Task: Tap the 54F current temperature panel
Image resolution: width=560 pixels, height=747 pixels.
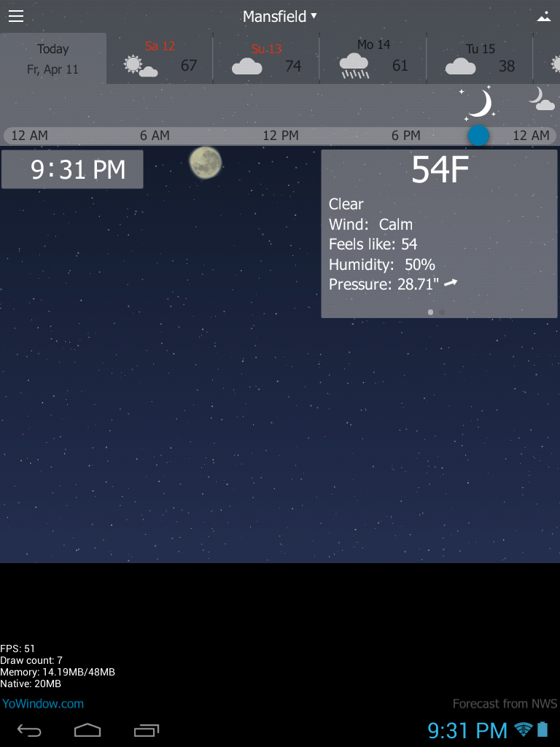Action: click(439, 233)
